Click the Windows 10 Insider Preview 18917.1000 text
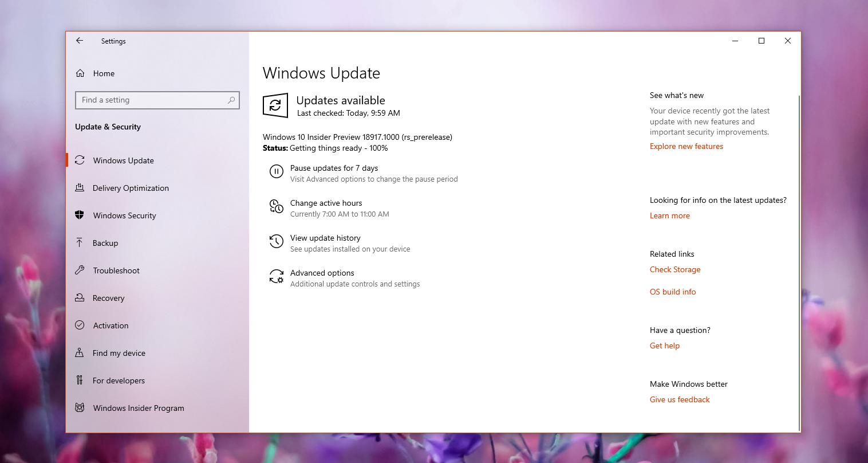 (x=357, y=137)
